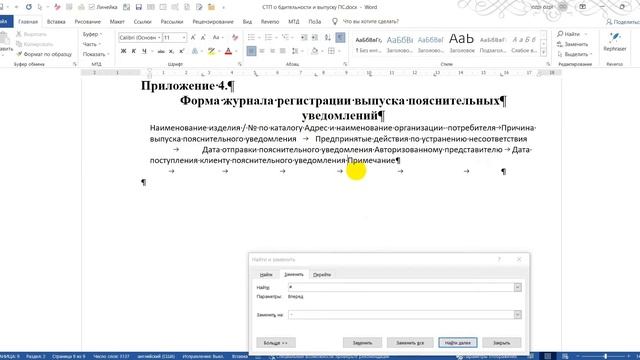This screenshot has height=360, width=640.
Task: Click Заменить in the Editing ribbon group
Action: (x=573, y=44)
